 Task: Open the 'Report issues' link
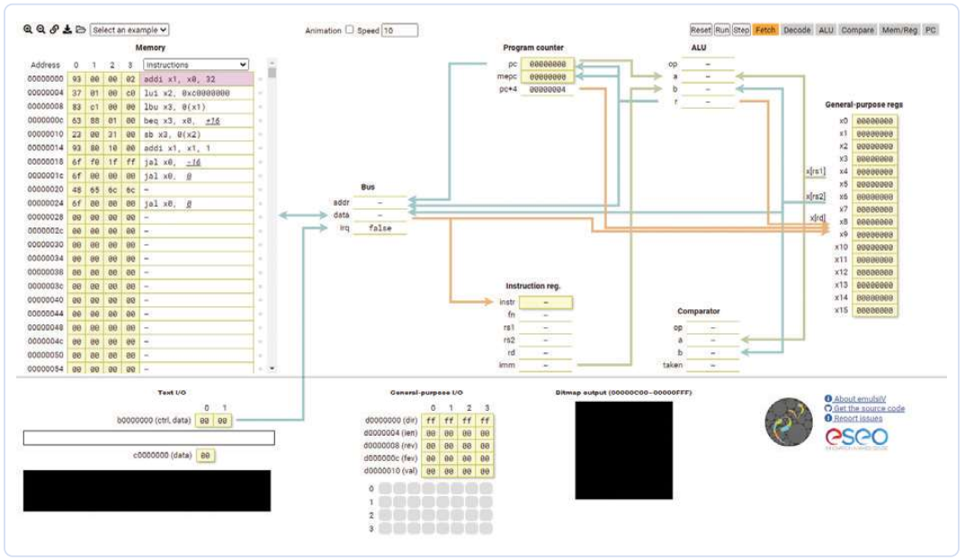point(858,419)
